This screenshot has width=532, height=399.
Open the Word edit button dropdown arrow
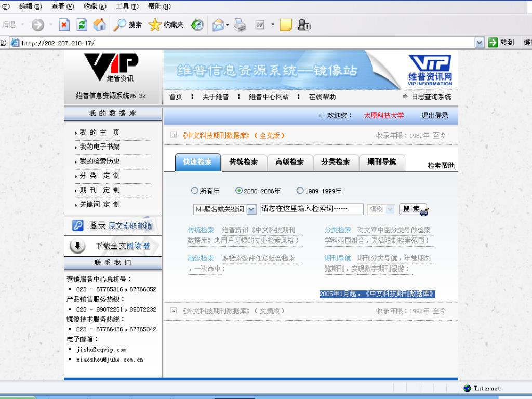(272, 24)
